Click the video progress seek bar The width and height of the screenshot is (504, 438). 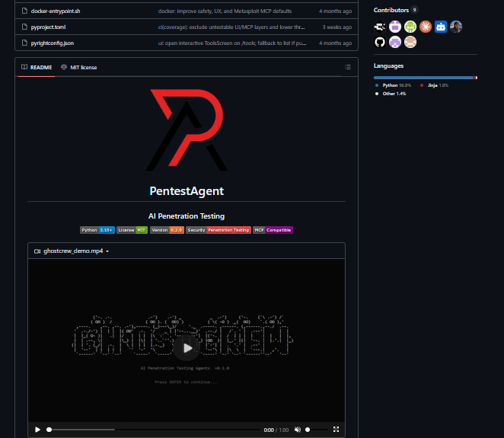(x=154, y=430)
